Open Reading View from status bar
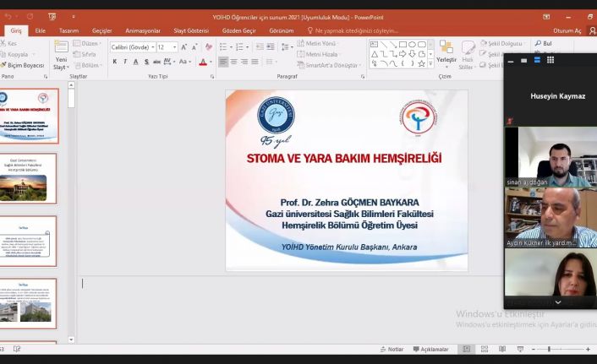This screenshot has width=597, height=364. tap(501, 349)
